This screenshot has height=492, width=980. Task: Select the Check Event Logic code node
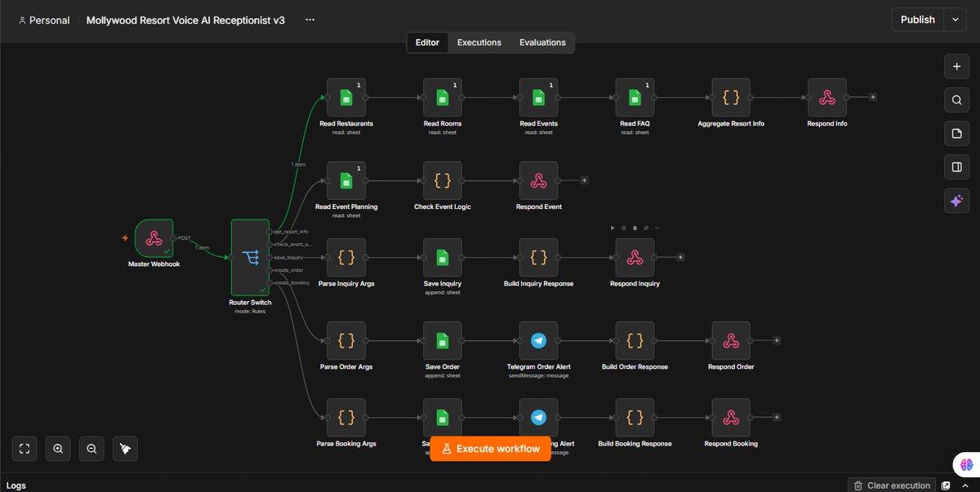[443, 181]
